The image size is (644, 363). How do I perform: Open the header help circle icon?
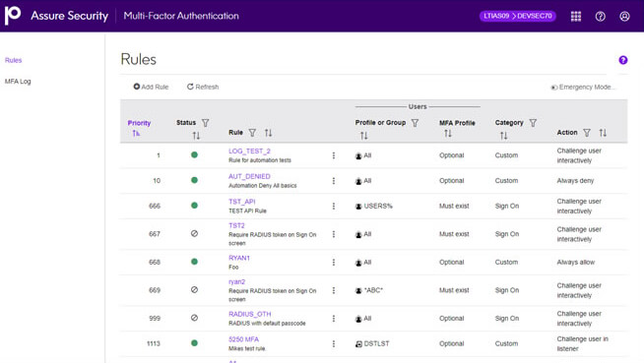[x=600, y=16]
